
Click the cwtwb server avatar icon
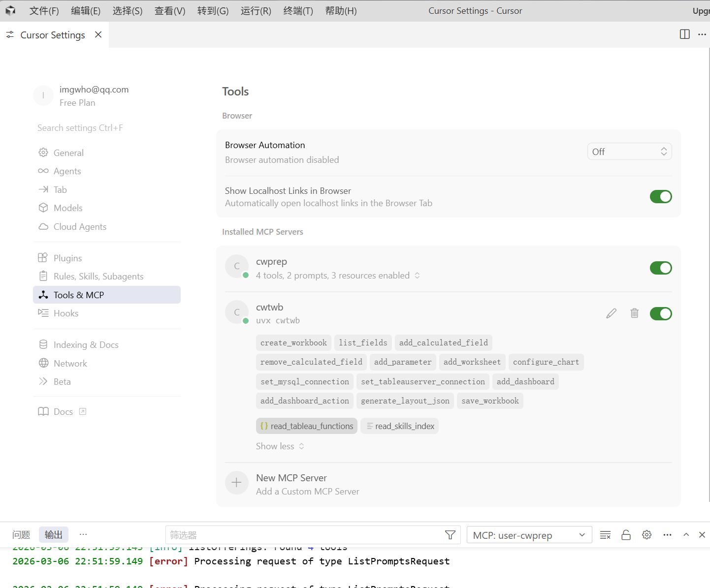click(237, 312)
